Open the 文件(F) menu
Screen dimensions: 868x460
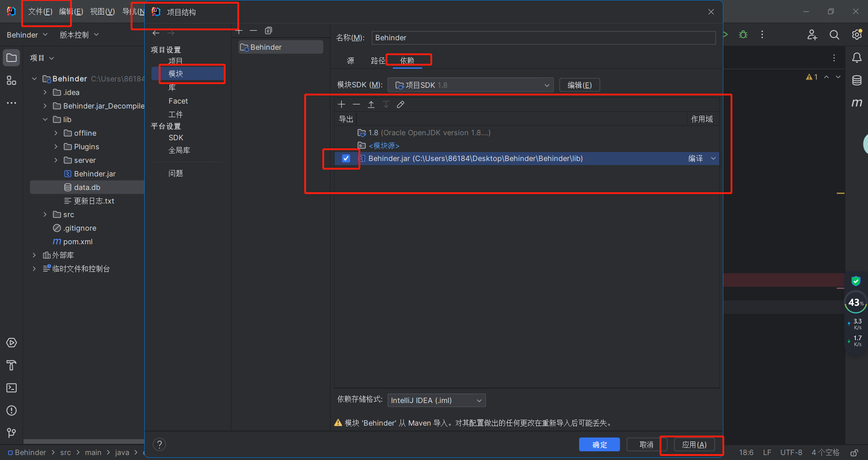(x=40, y=12)
